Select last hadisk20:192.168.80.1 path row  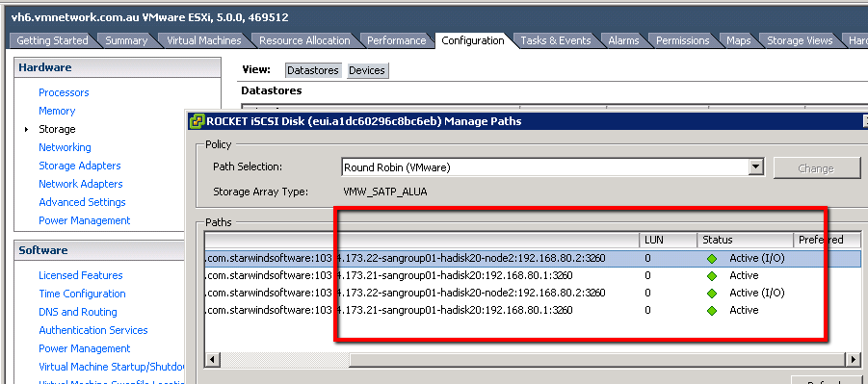533,310
